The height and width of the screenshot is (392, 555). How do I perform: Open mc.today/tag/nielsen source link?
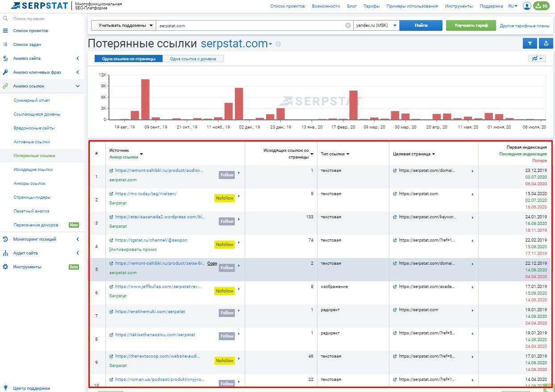click(146, 194)
